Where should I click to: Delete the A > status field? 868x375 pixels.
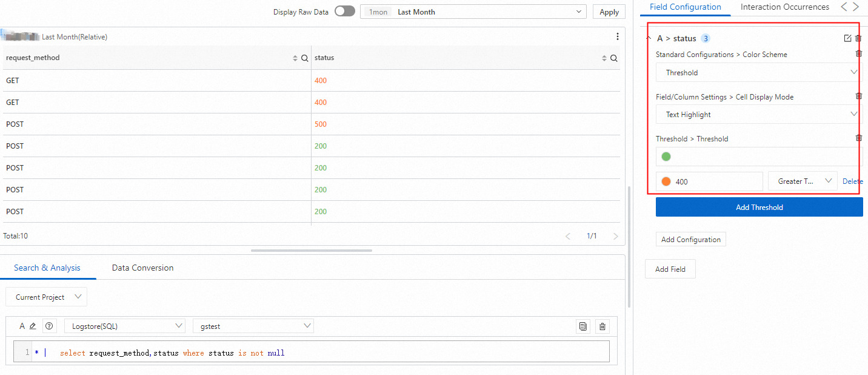858,38
